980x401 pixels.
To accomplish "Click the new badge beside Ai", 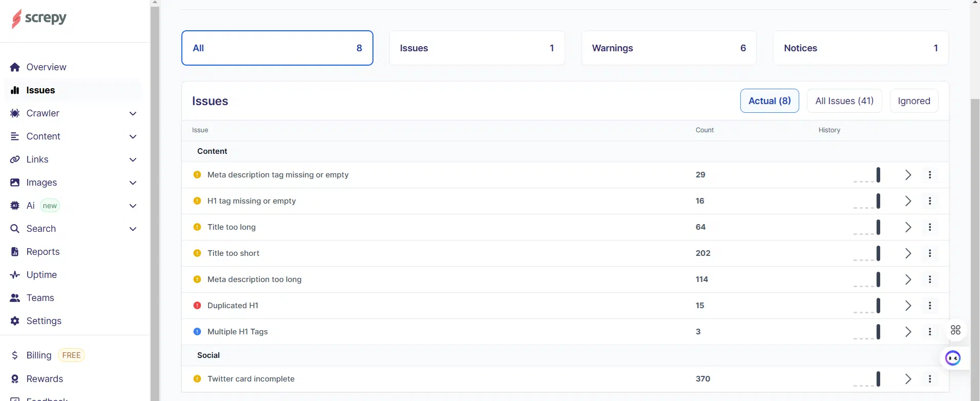I will 50,206.
